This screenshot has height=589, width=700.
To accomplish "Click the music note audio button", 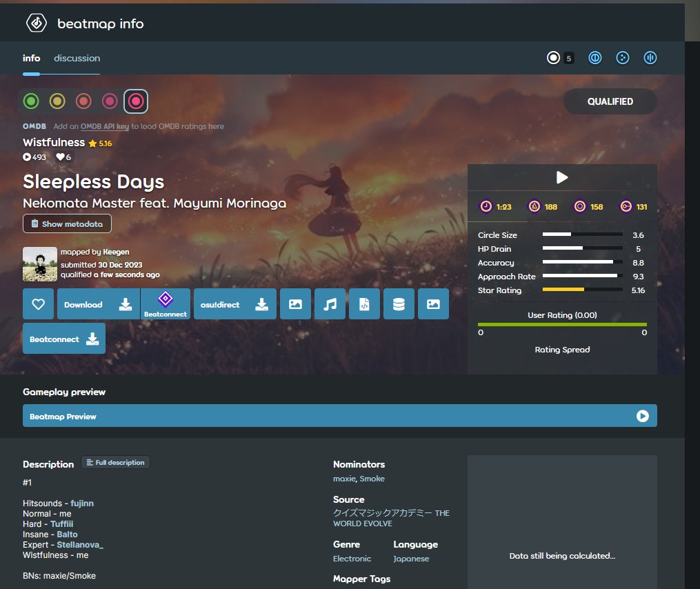I will (330, 304).
